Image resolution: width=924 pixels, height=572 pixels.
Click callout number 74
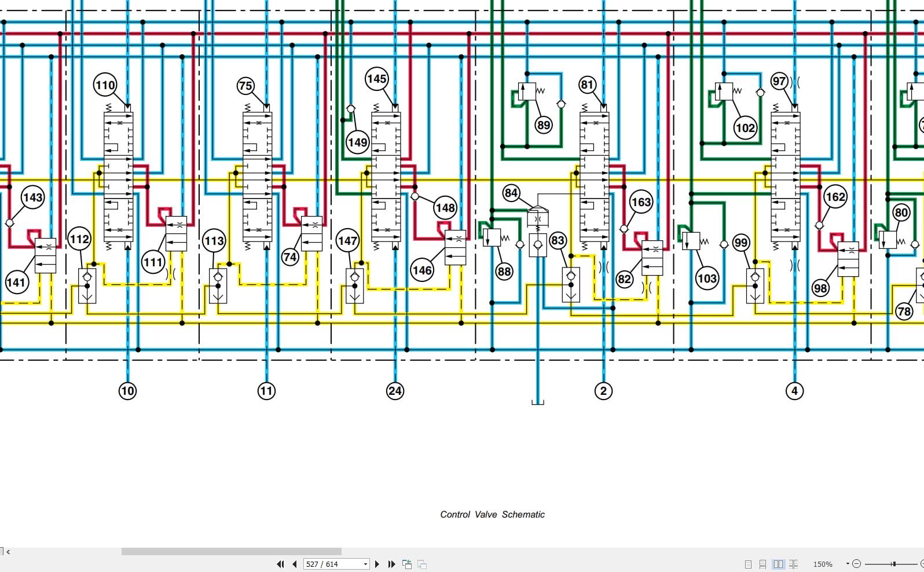[x=289, y=257]
